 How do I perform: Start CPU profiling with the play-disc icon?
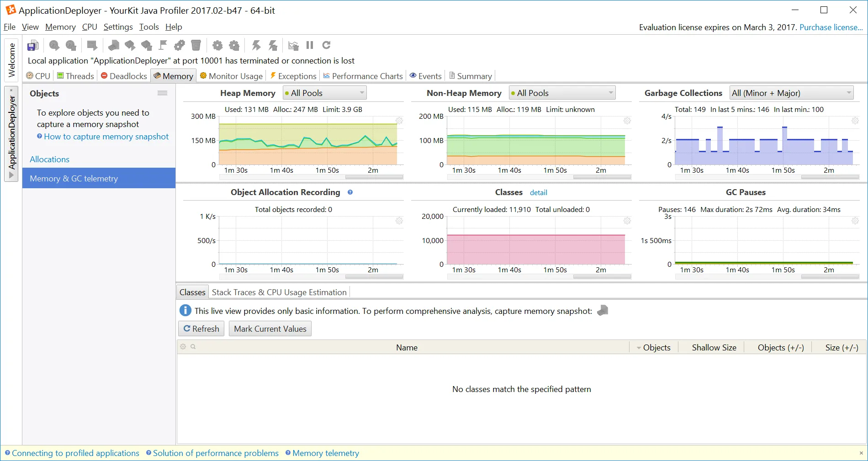click(x=54, y=45)
